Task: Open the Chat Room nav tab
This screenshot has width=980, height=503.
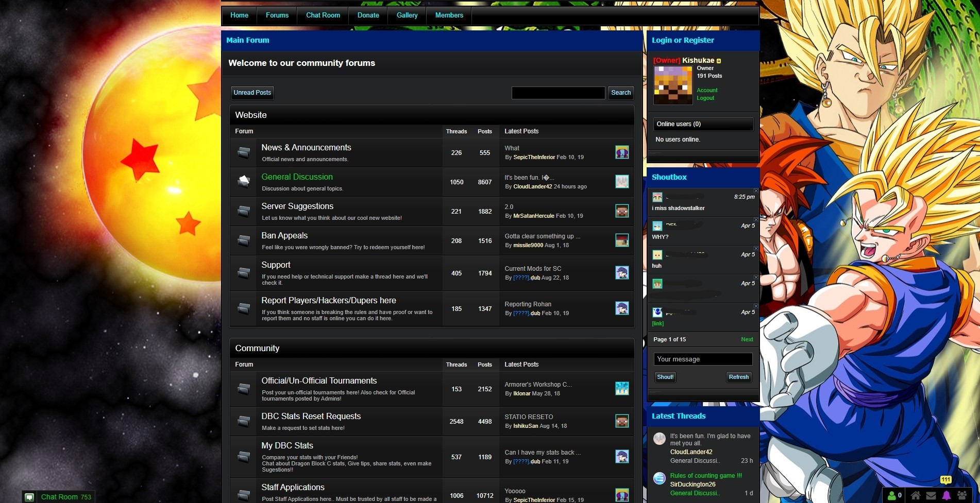Action: 323,15
